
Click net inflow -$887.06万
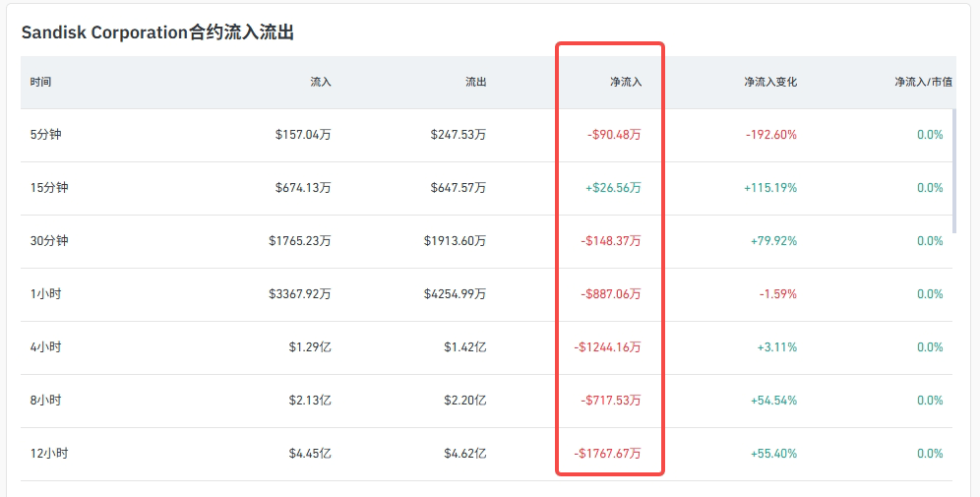611,294
